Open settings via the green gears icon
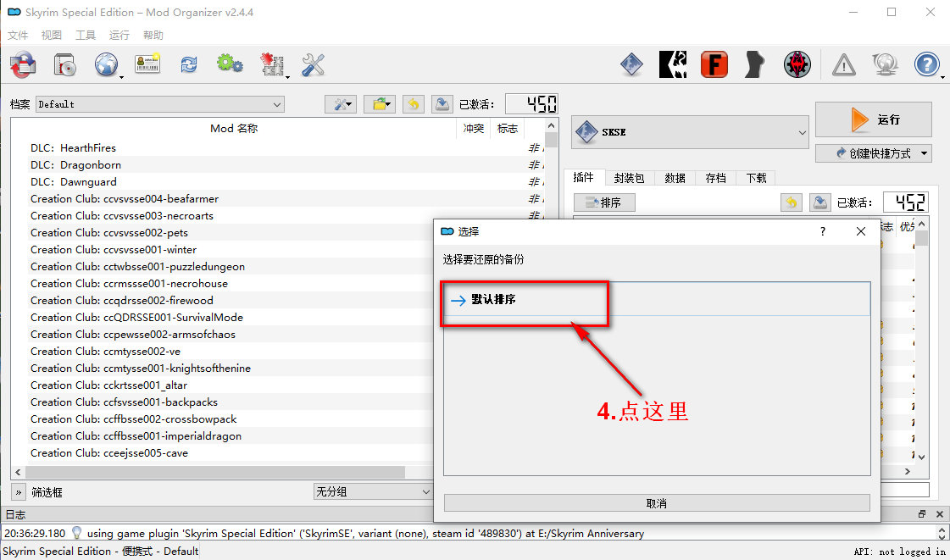950x560 pixels. coord(230,64)
